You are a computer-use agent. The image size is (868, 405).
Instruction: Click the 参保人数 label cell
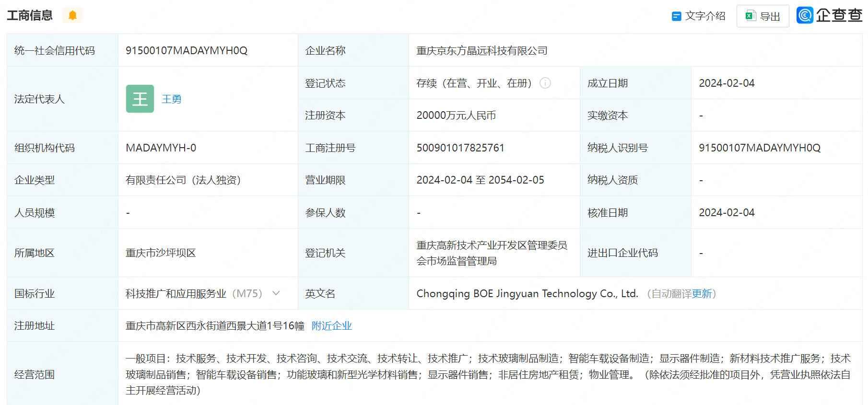pos(353,212)
